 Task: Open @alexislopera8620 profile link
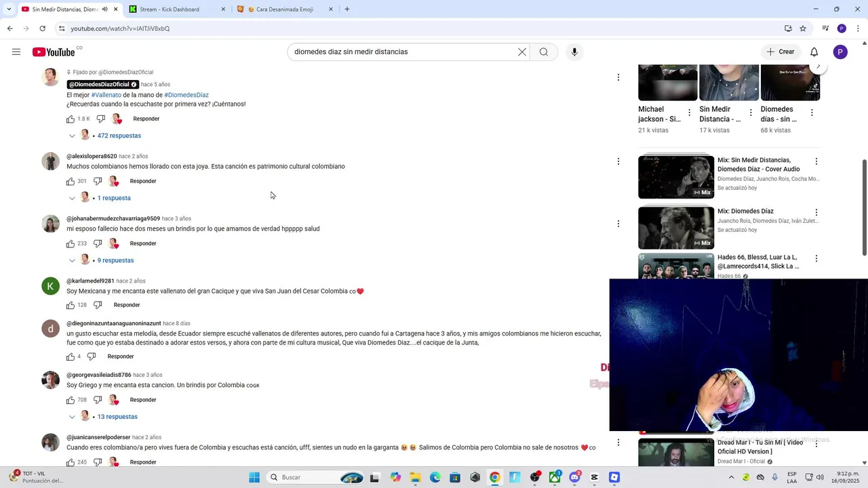tap(92, 157)
